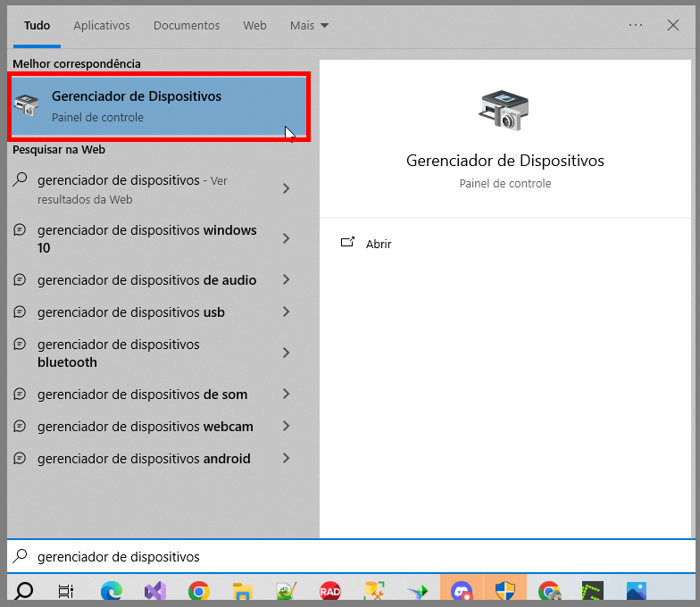Open the three-dot options menu
This screenshot has height=607, width=700.
[636, 25]
